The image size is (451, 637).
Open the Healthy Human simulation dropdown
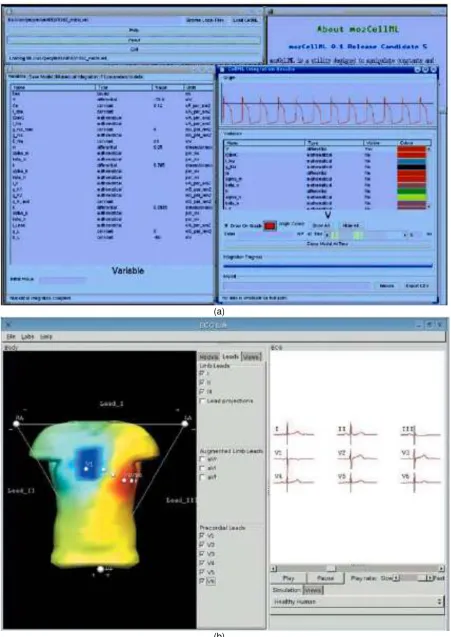click(x=357, y=602)
